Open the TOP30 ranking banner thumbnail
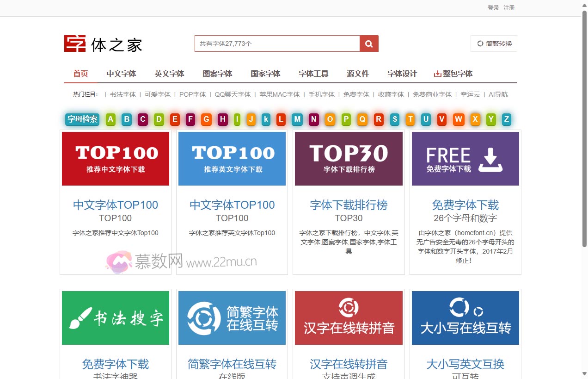Viewport: 588px width, 379px height. 349,158
